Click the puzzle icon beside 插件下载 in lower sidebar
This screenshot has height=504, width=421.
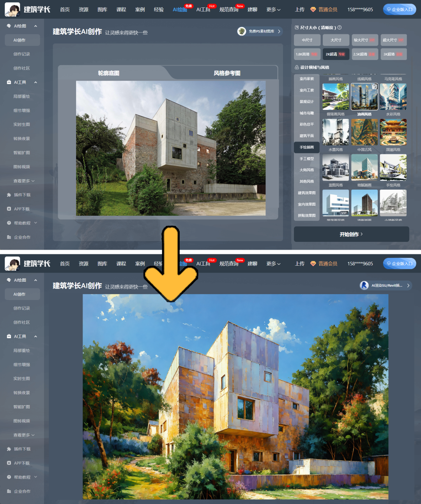click(x=9, y=449)
